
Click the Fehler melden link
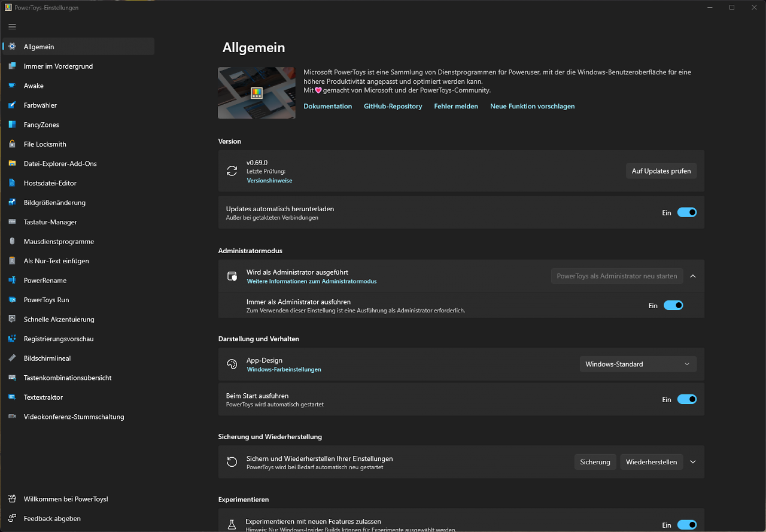(x=456, y=106)
